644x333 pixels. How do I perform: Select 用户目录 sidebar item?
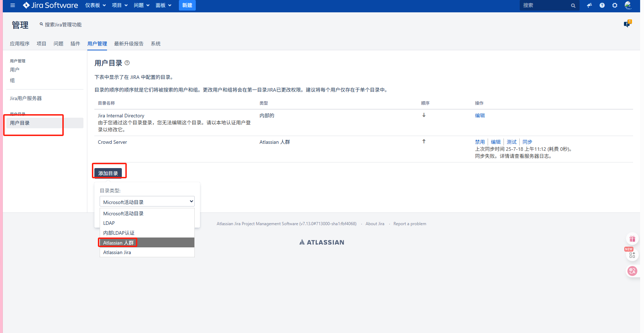tap(45, 123)
